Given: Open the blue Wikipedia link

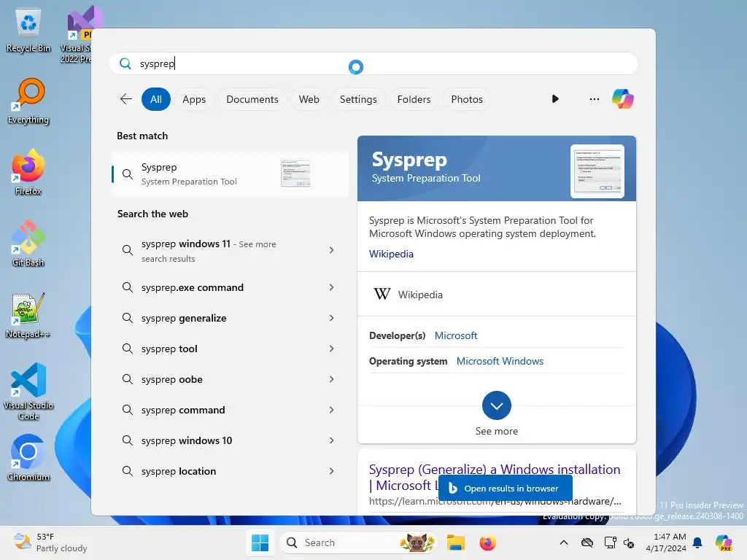Looking at the screenshot, I should click(391, 254).
